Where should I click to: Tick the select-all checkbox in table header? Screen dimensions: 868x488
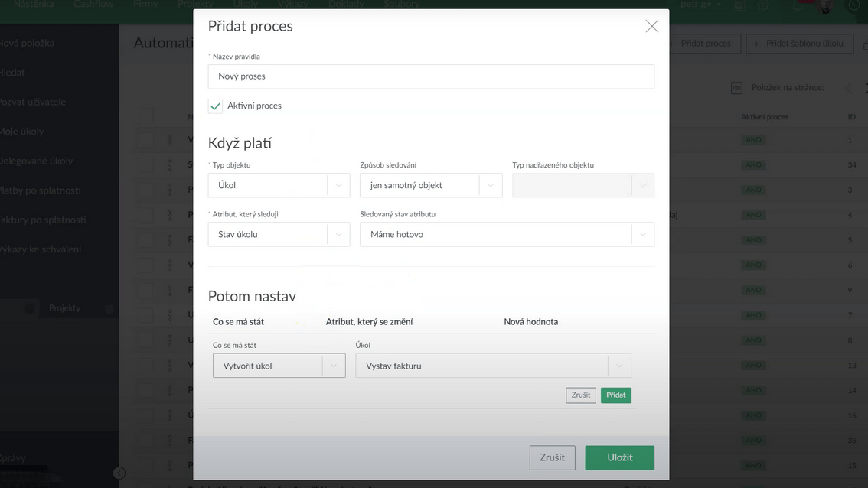tap(146, 117)
